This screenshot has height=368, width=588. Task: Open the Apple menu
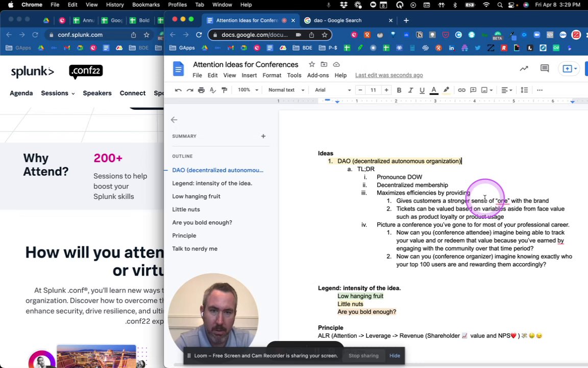tap(11, 5)
